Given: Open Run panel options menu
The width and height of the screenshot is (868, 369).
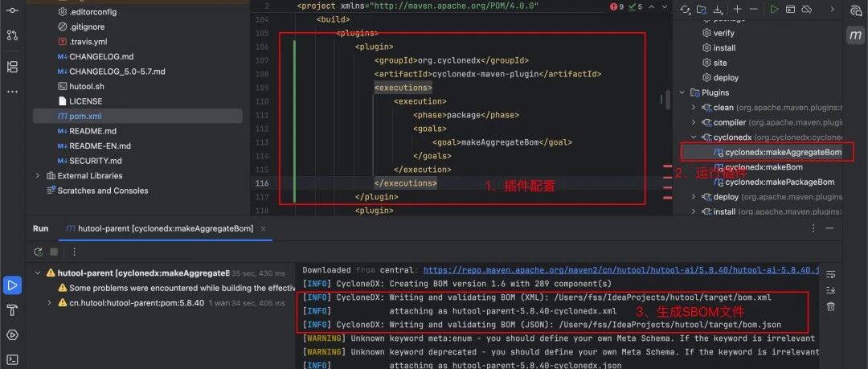Looking at the screenshot, I should tap(813, 228).
